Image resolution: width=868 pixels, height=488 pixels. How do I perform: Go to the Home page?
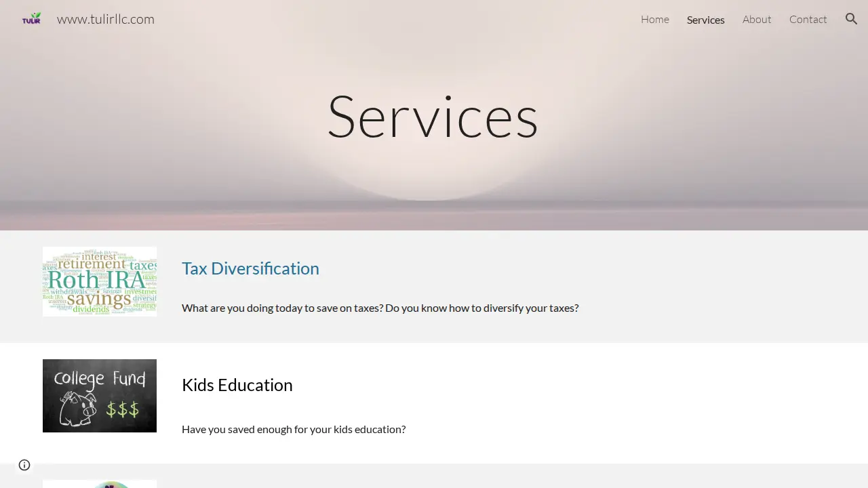[655, 20]
